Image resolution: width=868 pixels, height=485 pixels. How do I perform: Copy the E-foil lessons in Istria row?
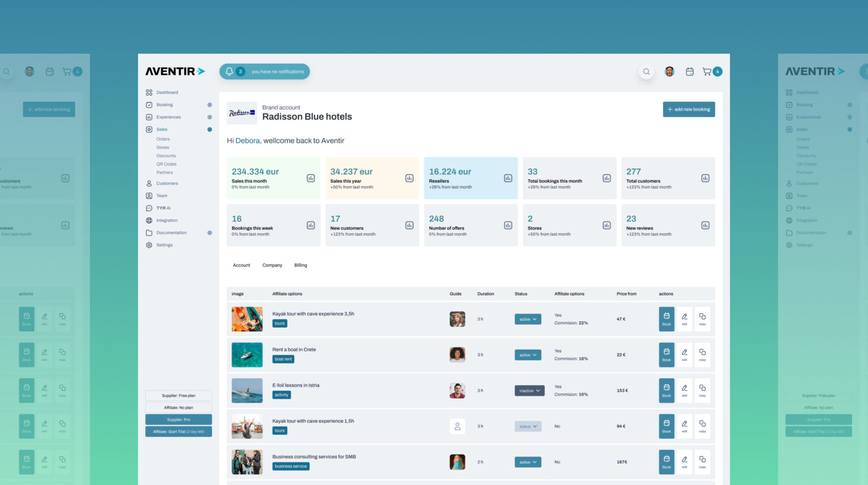tap(702, 390)
